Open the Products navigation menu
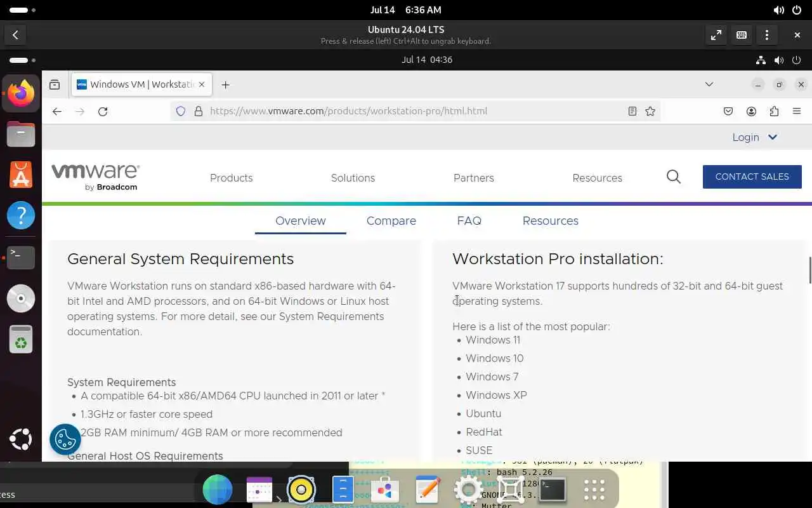The width and height of the screenshot is (812, 508). (231, 178)
